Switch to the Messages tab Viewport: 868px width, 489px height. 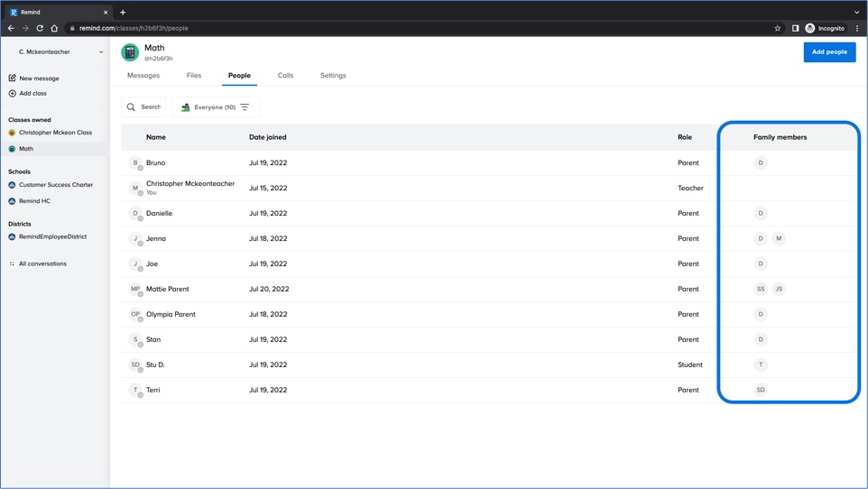click(x=143, y=76)
